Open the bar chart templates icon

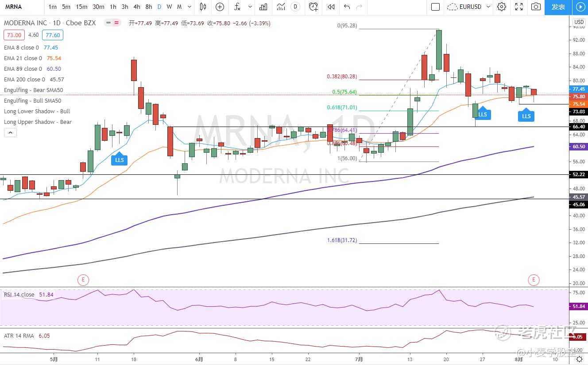(263, 7)
